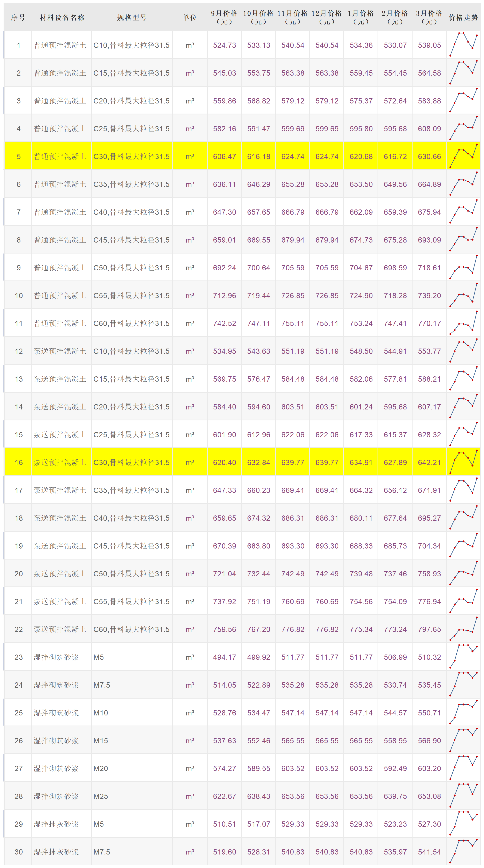The image size is (484, 868).
Task: Select the price 579.12 under 11月 in row 3
Action: [x=293, y=101]
